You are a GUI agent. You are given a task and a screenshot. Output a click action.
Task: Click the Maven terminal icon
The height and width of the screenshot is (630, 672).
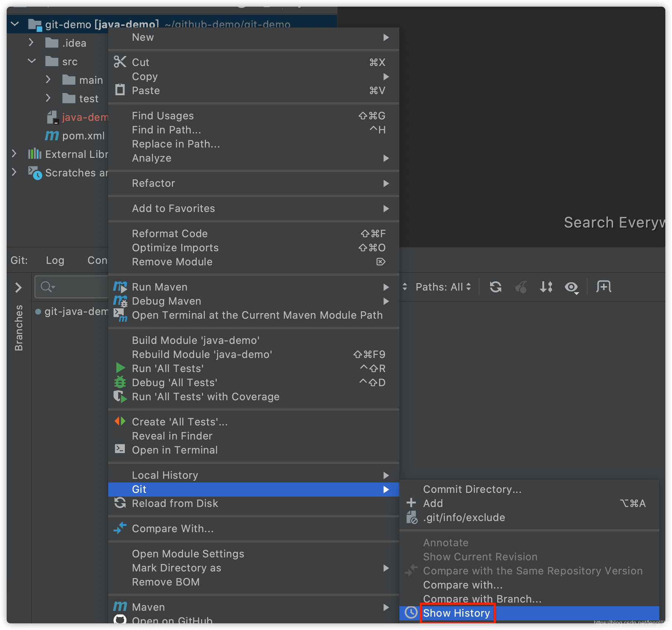(x=120, y=315)
